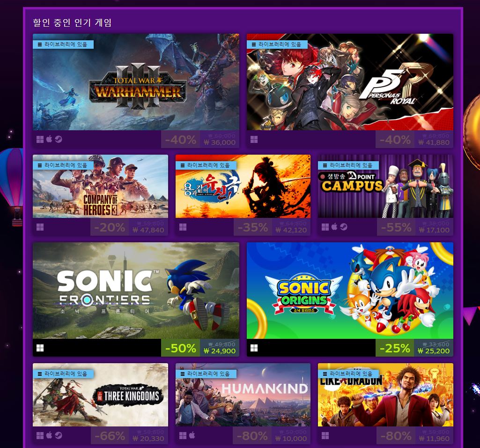Screen dimensions: 480x448
Task: Click Windows icon under Sonic Frontiers
Action: click(x=40, y=348)
